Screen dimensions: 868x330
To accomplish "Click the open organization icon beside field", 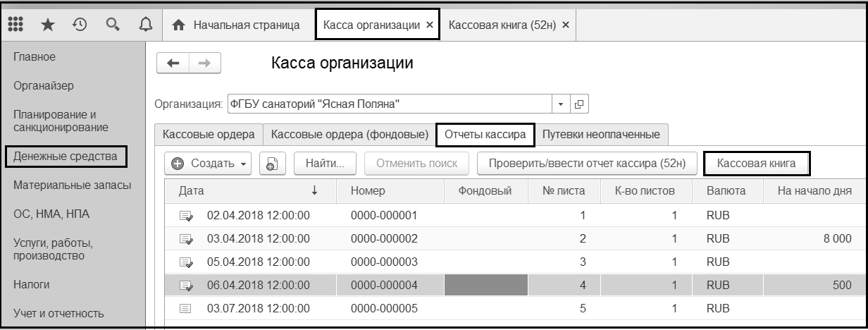I will 579,104.
